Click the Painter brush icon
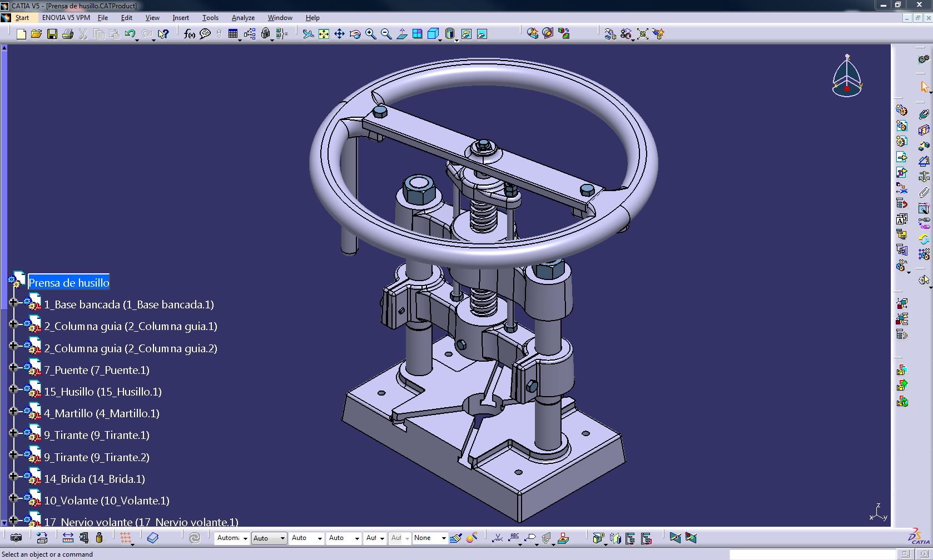 click(455, 538)
